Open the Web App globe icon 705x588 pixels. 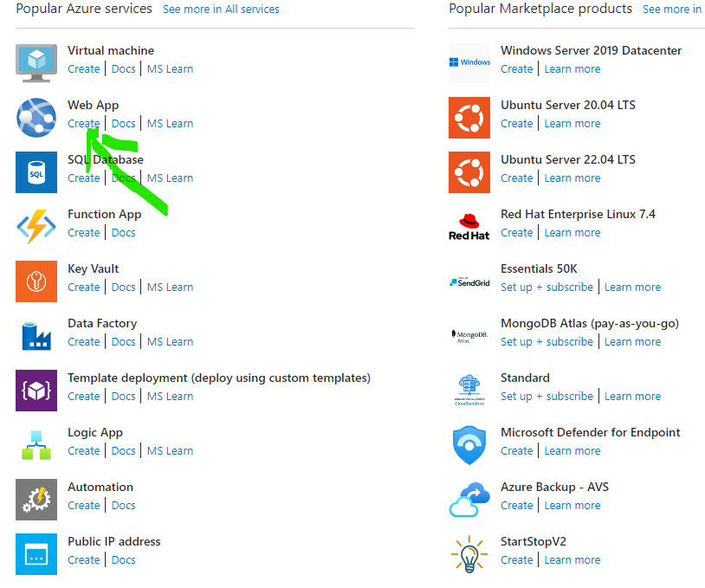[36, 118]
